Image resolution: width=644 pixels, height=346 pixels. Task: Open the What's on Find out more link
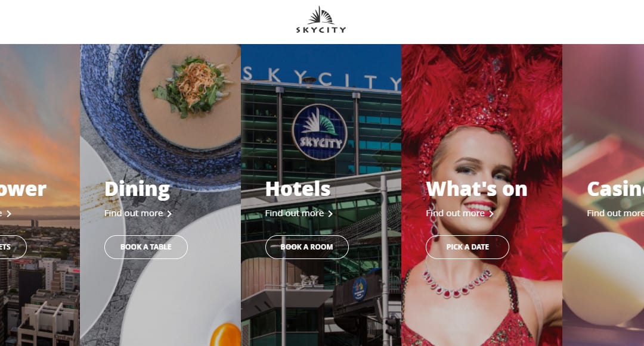coord(456,213)
